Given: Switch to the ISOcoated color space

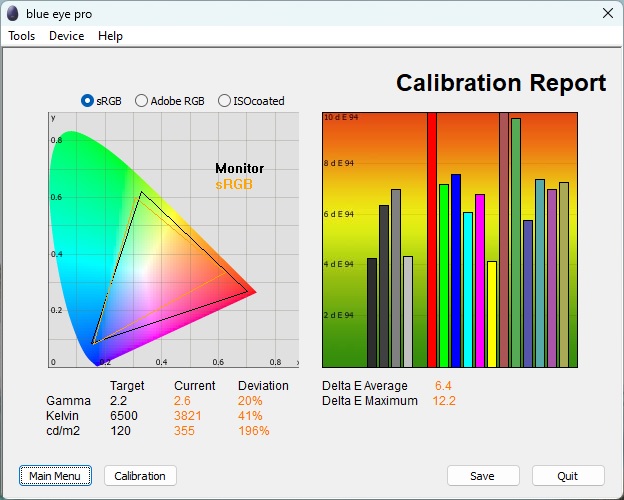Looking at the screenshot, I should pyautogui.click(x=224, y=101).
